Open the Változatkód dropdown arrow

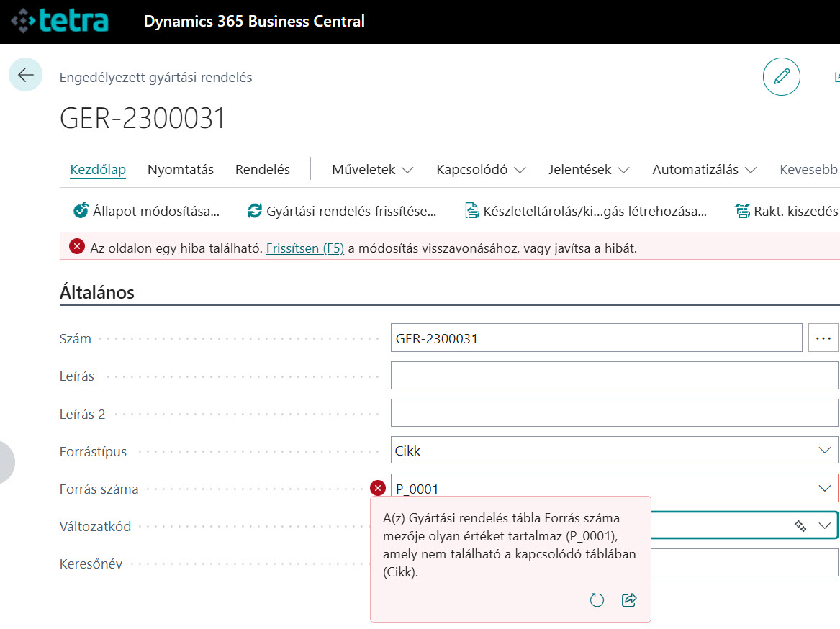click(x=824, y=526)
